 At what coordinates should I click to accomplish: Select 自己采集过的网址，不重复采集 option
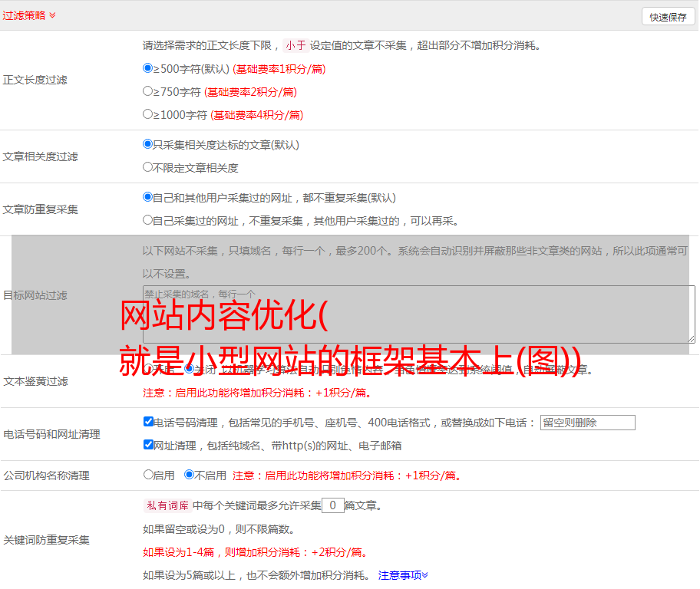(x=148, y=220)
